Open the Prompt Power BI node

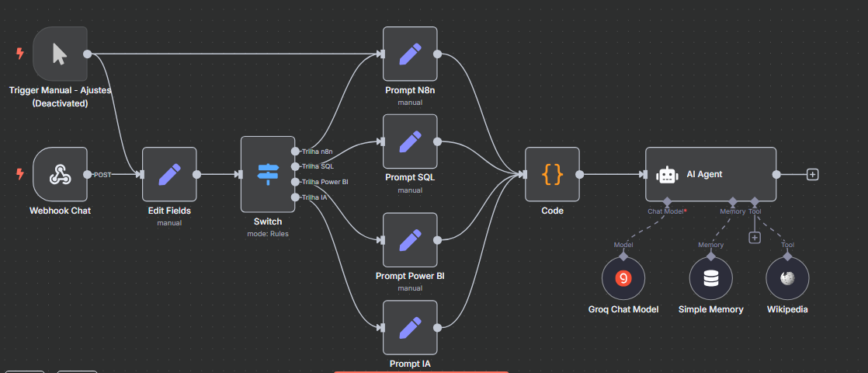[410, 240]
